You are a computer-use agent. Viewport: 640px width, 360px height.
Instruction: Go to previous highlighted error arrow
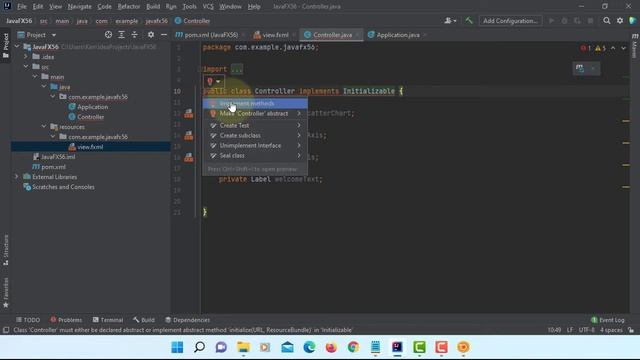613,48
